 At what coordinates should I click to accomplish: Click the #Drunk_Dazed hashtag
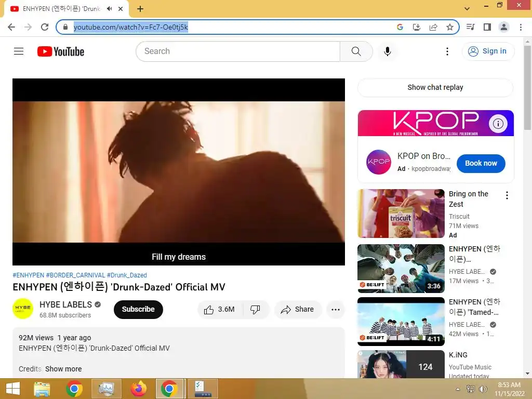(x=127, y=275)
